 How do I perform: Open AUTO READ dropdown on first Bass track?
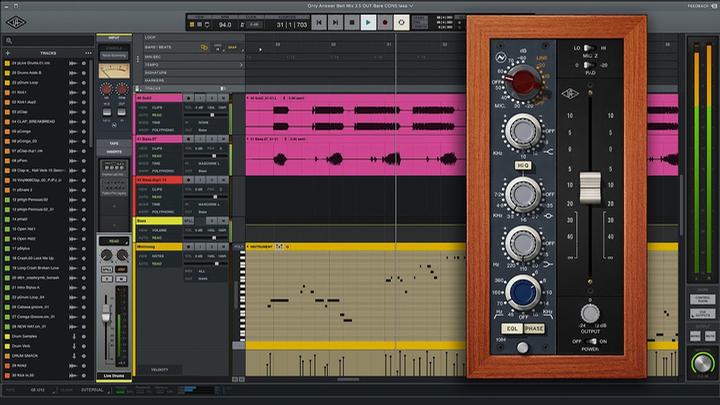point(157,115)
